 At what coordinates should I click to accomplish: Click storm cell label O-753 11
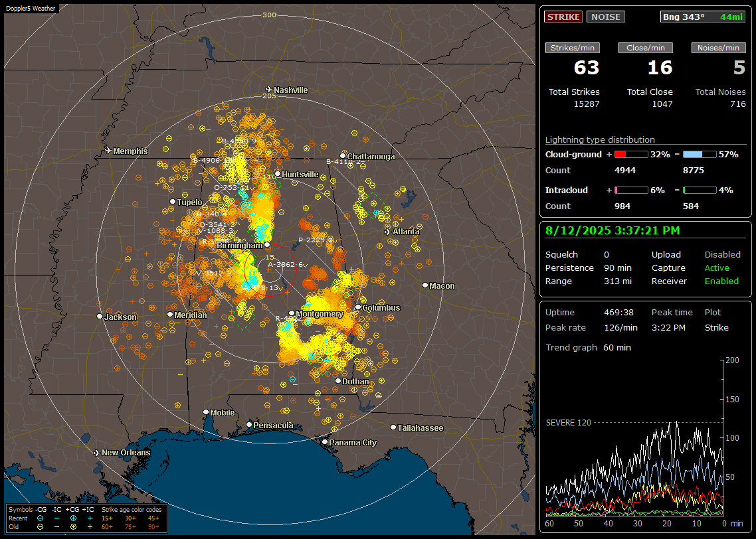tap(231, 187)
